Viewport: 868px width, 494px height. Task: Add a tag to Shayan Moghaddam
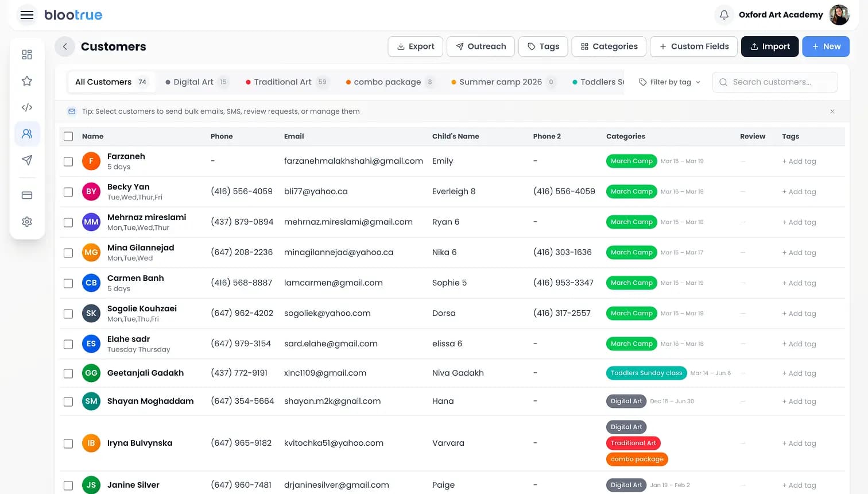pyautogui.click(x=799, y=401)
